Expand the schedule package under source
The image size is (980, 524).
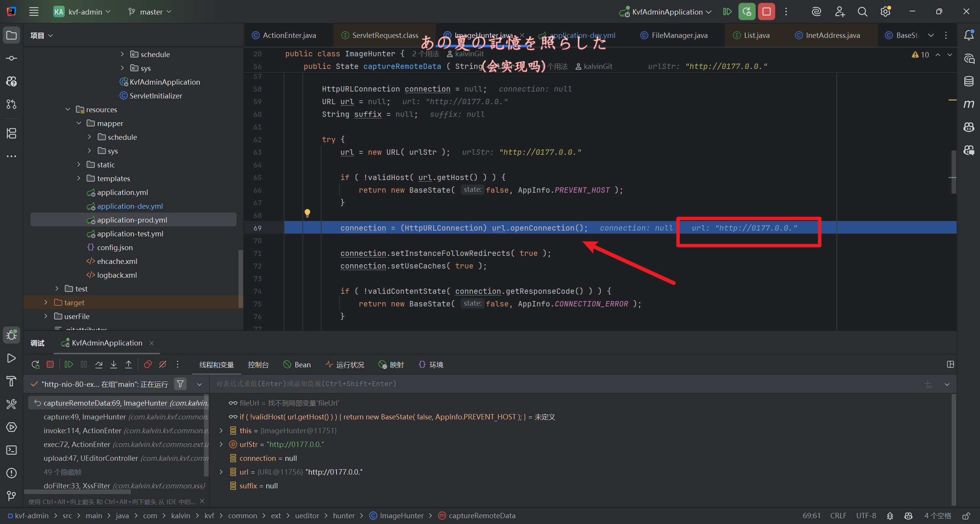coord(122,54)
